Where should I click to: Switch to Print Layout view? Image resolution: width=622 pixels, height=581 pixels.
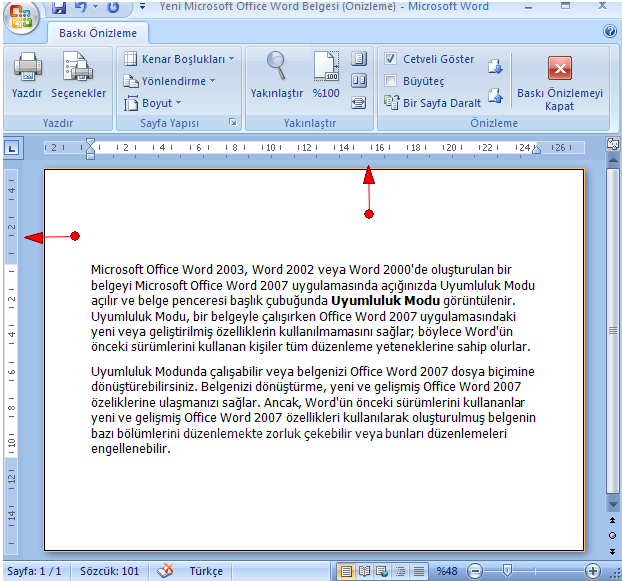[x=346, y=571]
